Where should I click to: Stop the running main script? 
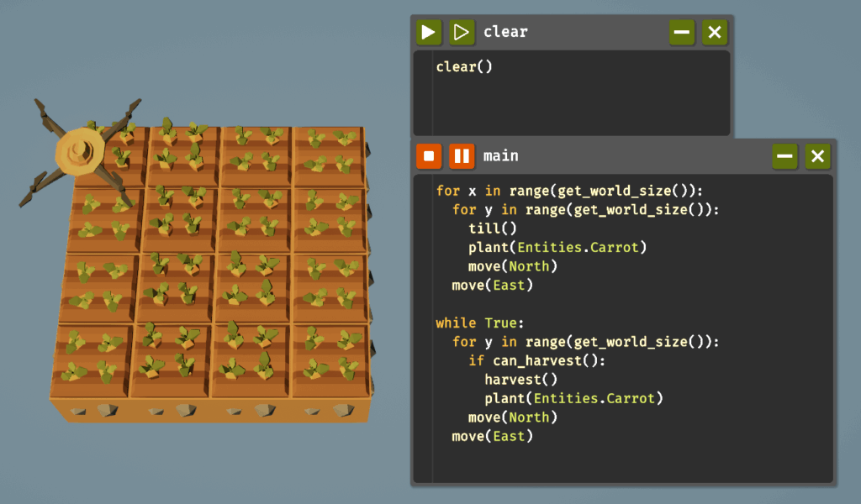click(x=429, y=156)
